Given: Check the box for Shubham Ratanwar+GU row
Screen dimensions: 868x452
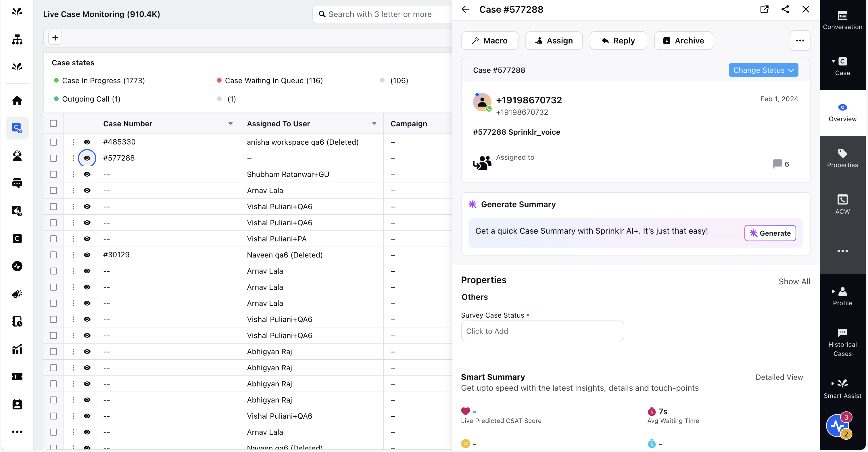Looking at the screenshot, I should 53,174.
